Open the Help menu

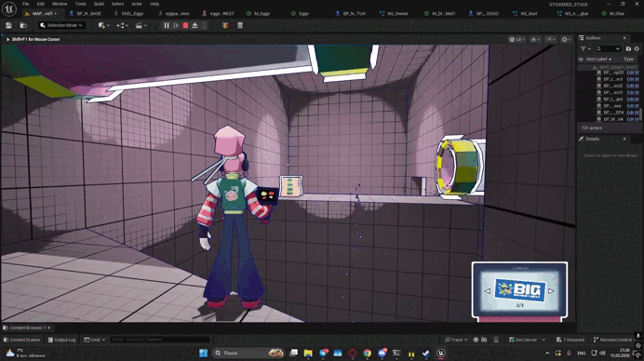pyautogui.click(x=154, y=4)
